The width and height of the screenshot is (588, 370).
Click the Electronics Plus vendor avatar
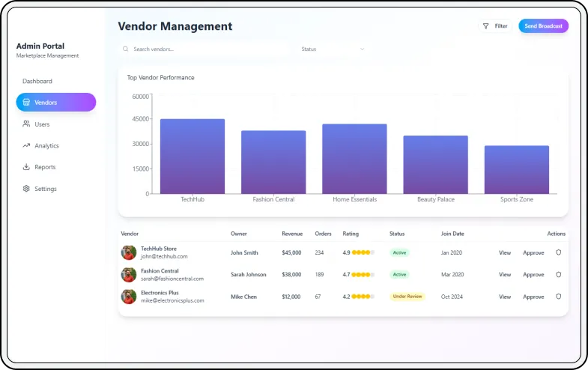tap(129, 297)
